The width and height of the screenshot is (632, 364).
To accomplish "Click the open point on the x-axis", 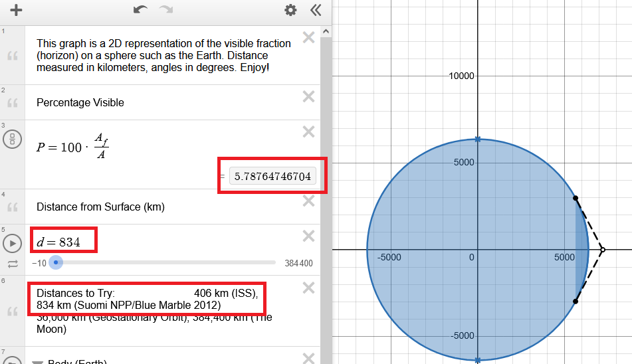I will [602, 250].
